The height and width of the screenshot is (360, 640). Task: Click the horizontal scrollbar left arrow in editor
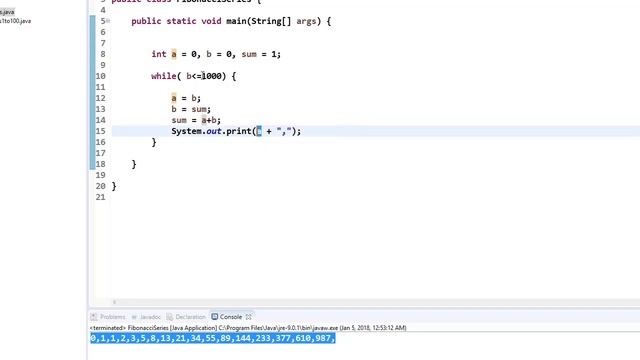pyautogui.click(x=114, y=302)
